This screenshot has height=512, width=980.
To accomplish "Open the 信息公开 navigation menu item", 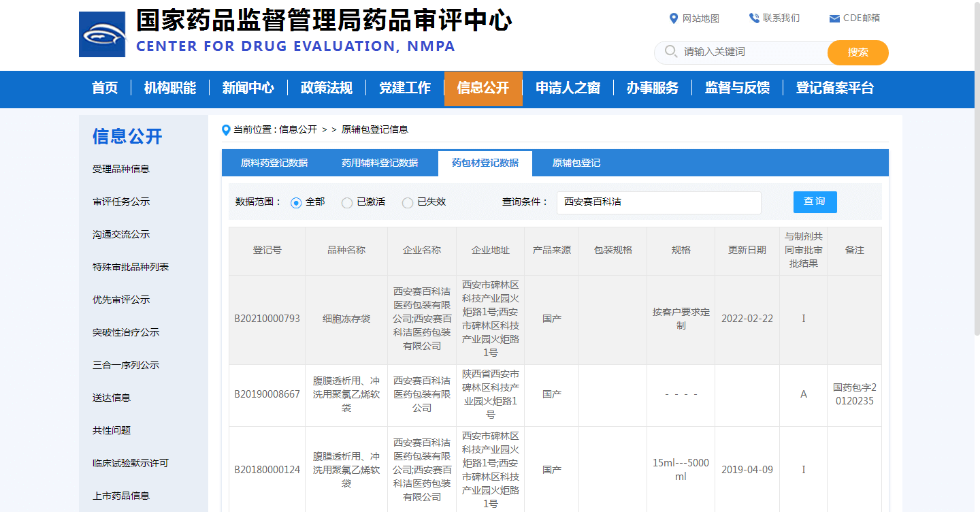I will [483, 89].
